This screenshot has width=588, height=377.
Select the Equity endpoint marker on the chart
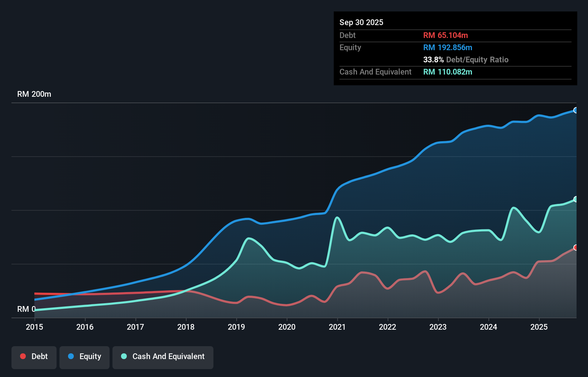575,111
